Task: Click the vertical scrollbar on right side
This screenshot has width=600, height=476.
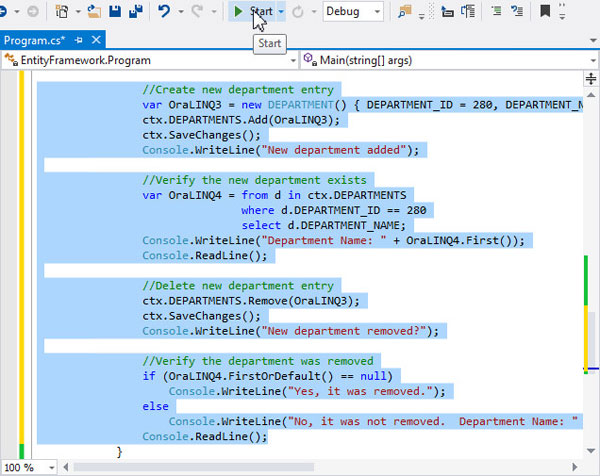Action: click(x=592, y=340)
